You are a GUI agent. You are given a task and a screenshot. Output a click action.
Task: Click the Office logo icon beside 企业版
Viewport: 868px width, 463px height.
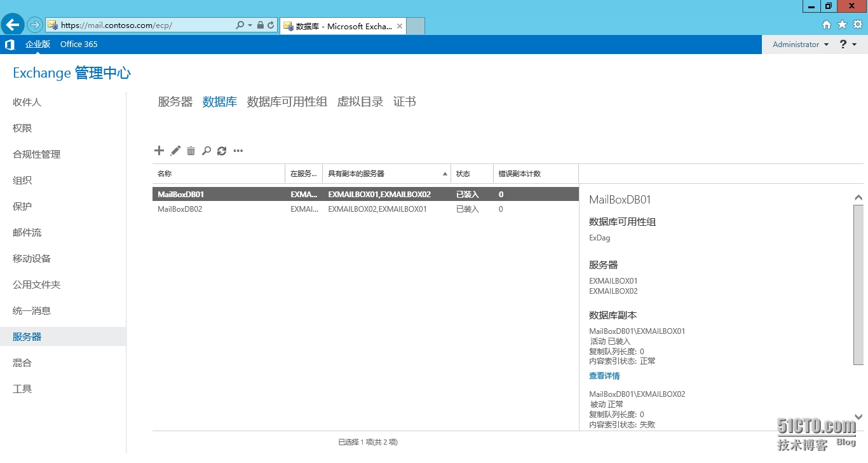[9, 44]
